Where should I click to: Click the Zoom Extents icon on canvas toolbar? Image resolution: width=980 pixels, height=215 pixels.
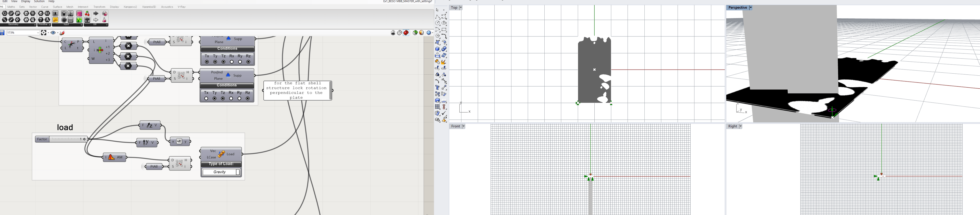pos(44,33)
